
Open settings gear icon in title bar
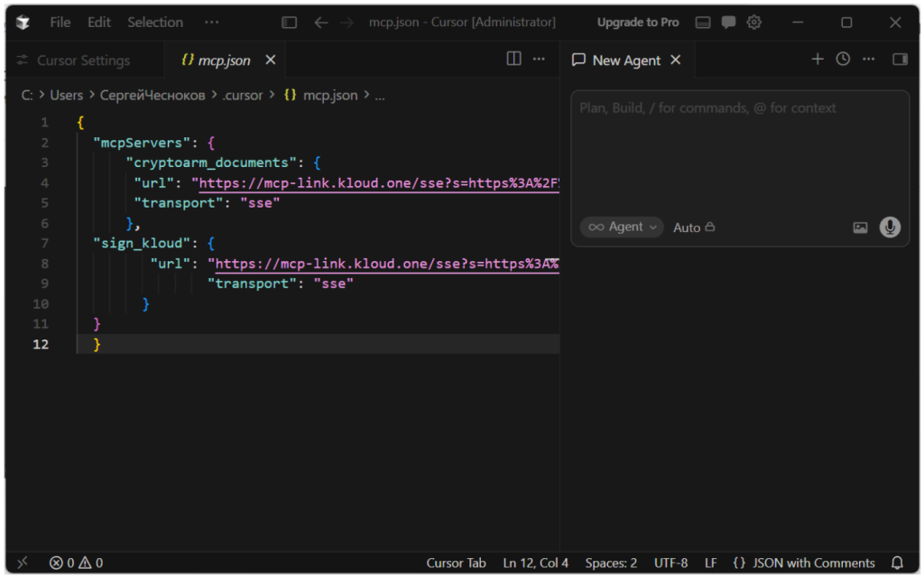click(x=754, y=23)
